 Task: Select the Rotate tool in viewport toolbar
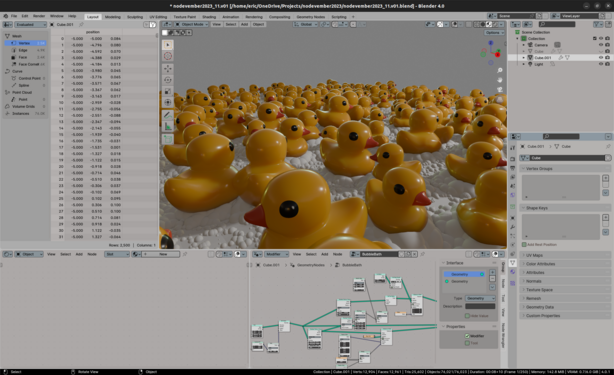click(168, 80)
